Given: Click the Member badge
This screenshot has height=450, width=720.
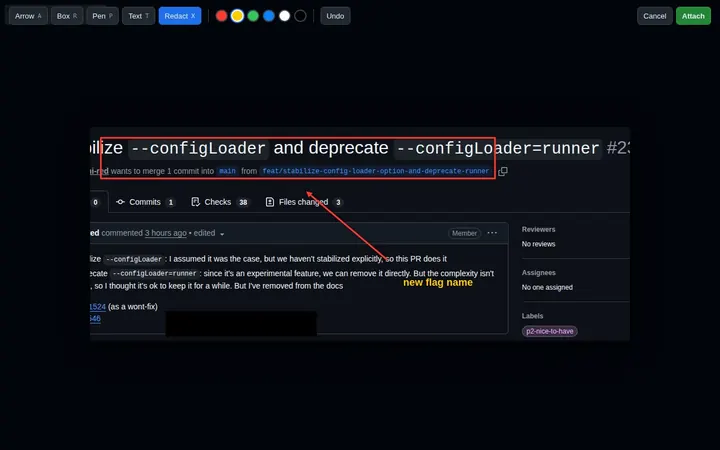Looking at the screenshot, I should point(464,233).
